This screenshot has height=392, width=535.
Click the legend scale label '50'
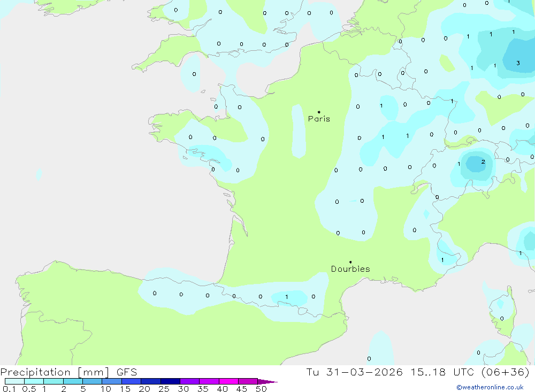coord(261,389)
